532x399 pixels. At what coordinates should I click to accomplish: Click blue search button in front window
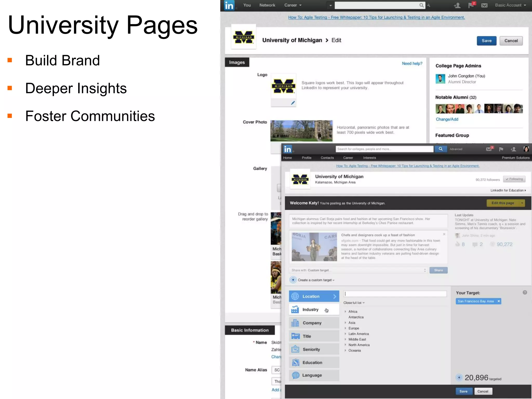[x=441, y=149]
